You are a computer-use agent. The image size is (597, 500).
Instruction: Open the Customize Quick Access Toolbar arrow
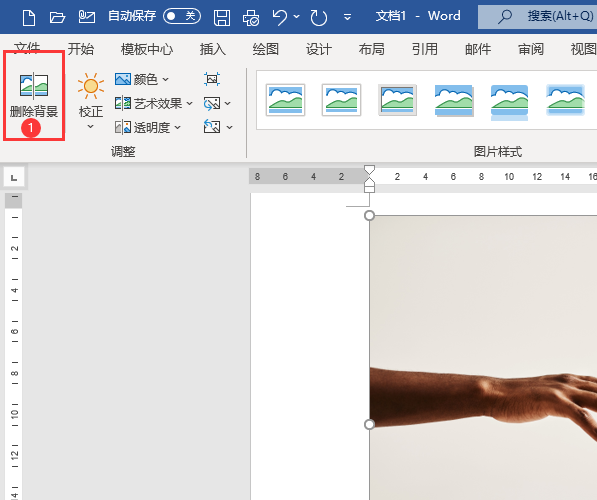pos(347,17)
